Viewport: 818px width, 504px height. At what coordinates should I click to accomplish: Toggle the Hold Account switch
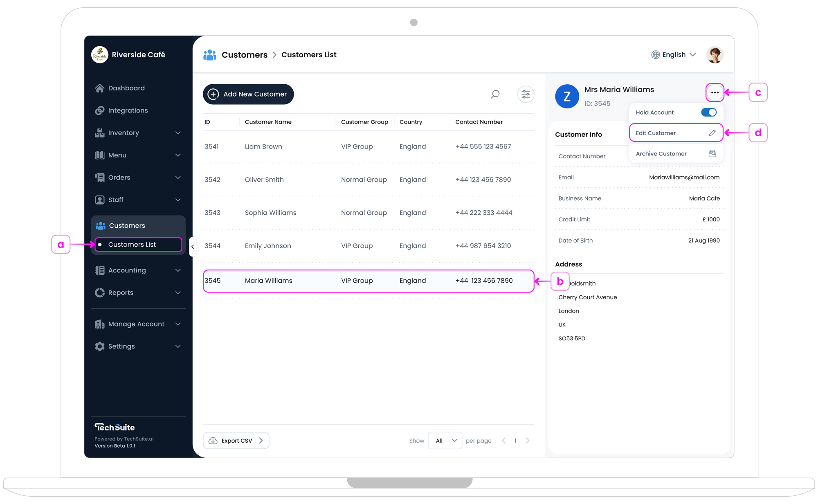tap(709, 112)
